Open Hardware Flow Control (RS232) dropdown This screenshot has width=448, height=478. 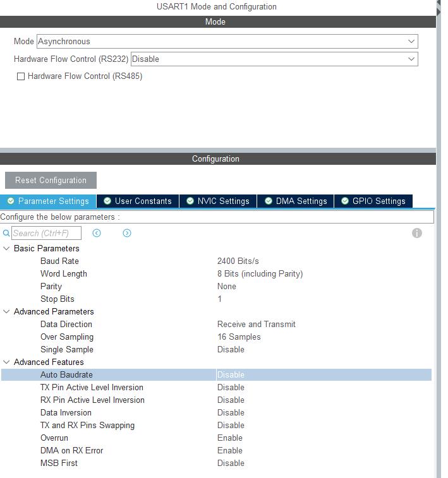tap(274, 59)
